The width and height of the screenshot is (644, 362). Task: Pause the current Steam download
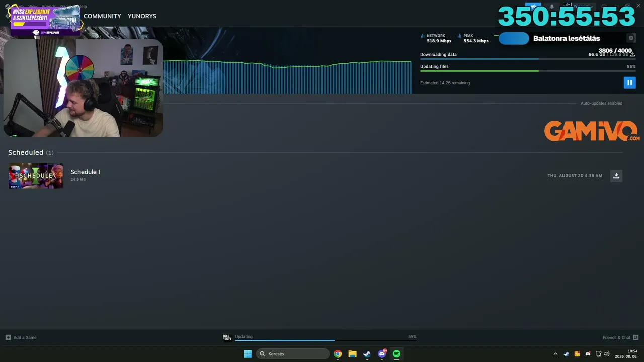[629, 83]
